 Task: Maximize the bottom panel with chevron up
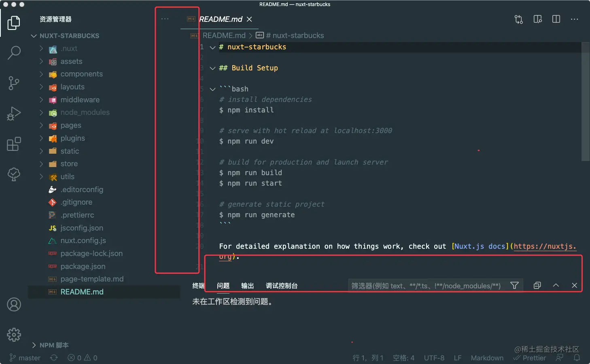(556, 286)
